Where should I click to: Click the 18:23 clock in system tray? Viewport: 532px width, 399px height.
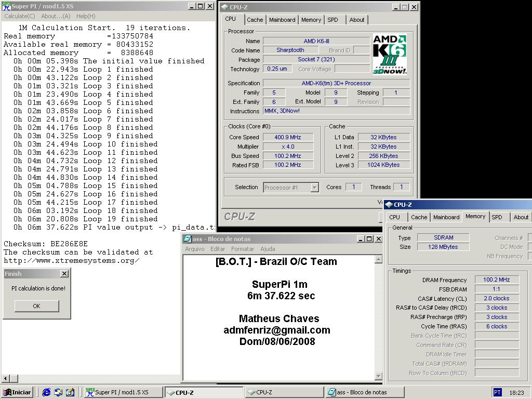[x=516, y=393]
